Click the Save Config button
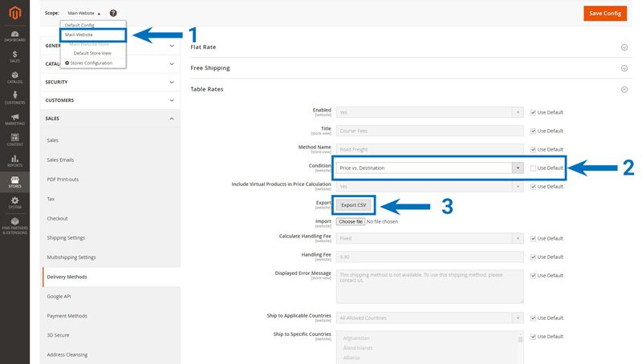 click(605, 13)
